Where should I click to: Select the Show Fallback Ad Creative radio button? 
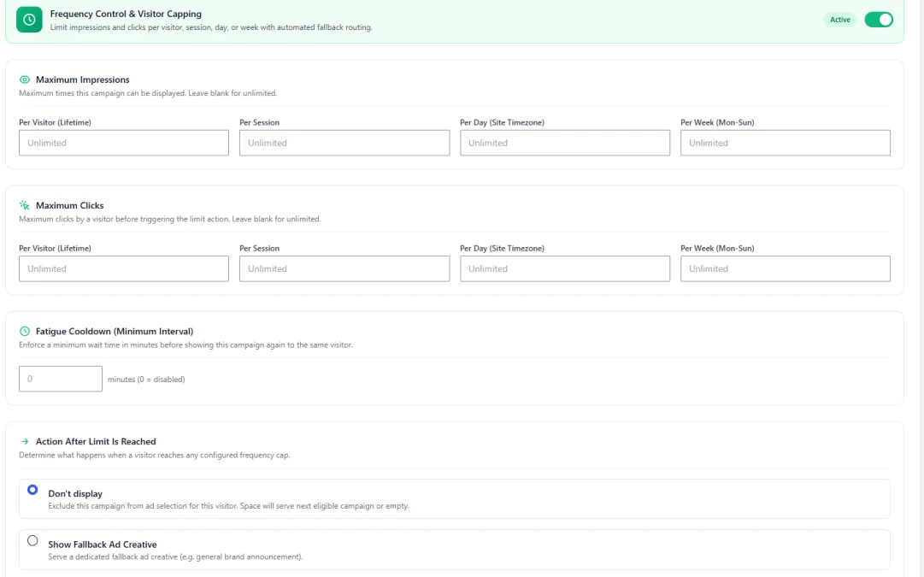tap(32, 540)
